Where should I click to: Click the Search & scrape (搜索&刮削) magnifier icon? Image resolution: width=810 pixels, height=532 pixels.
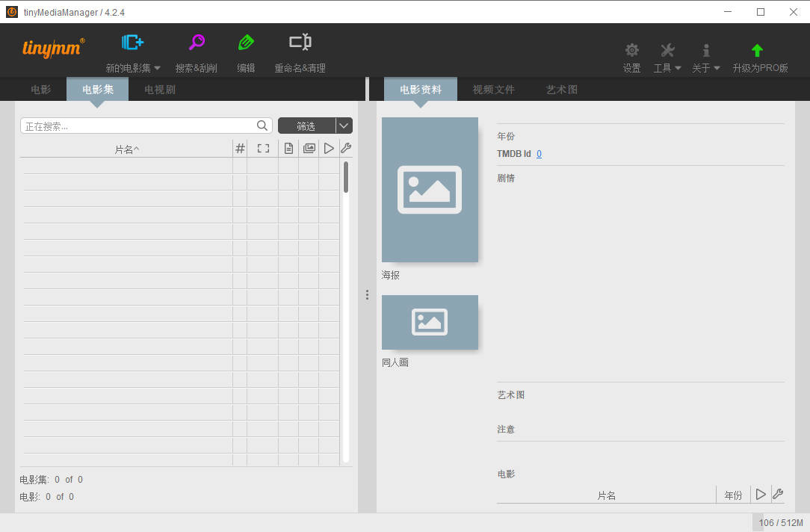197,42
